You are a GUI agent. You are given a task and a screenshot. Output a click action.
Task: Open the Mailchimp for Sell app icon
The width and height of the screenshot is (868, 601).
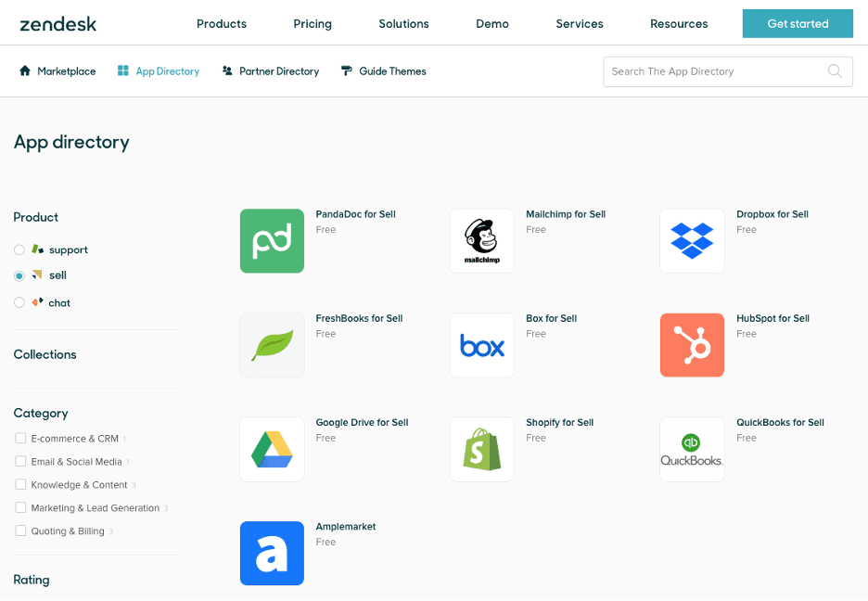(x=481, y=241)
